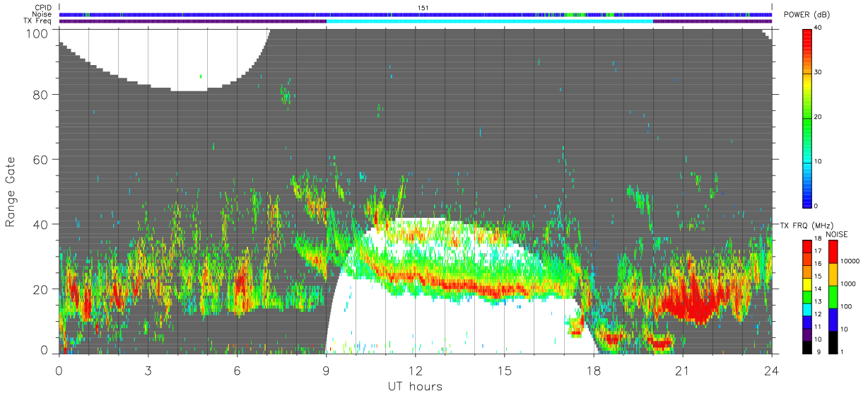Click the 12 tick on UT hours axis
The height and width of the screenshot is (401, 868).
415,371
